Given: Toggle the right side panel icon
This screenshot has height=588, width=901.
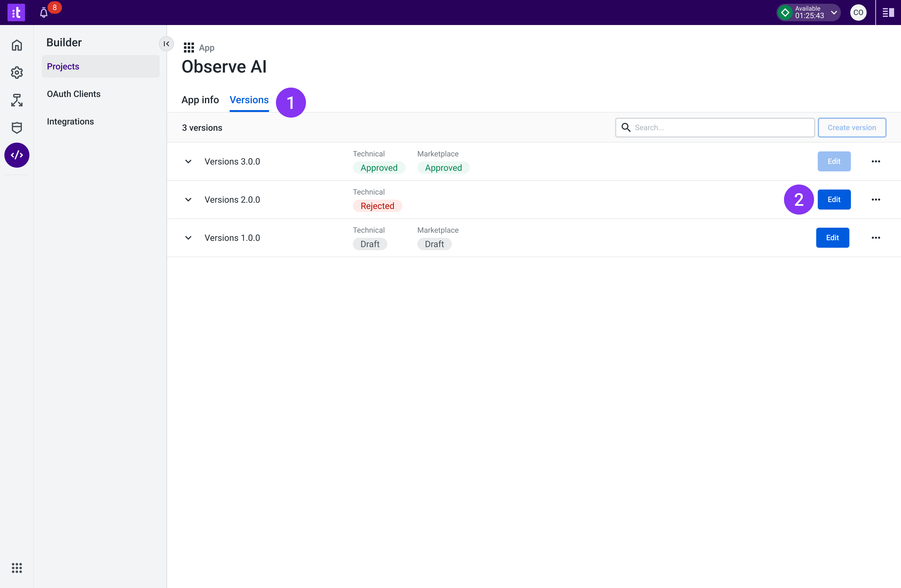Looking at the screenshot, I should [x=888, y=13].
